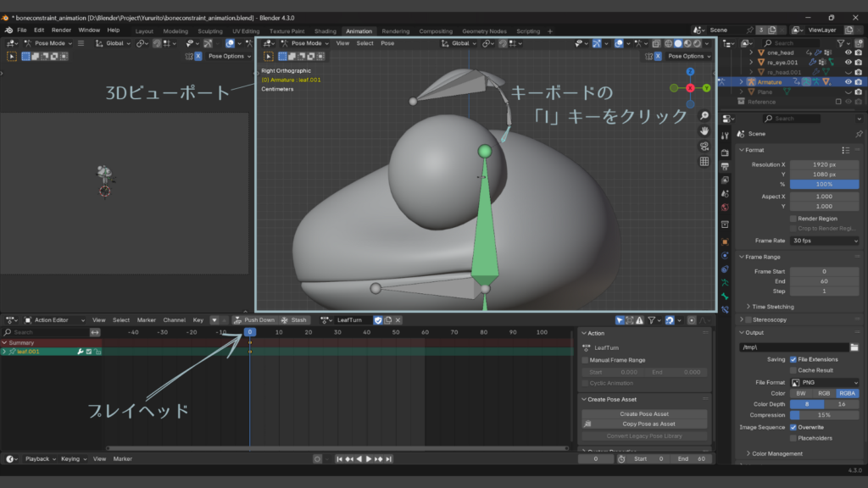868x488 pixels.
Task: Collapse the Format panel
Action: point(742,150)
